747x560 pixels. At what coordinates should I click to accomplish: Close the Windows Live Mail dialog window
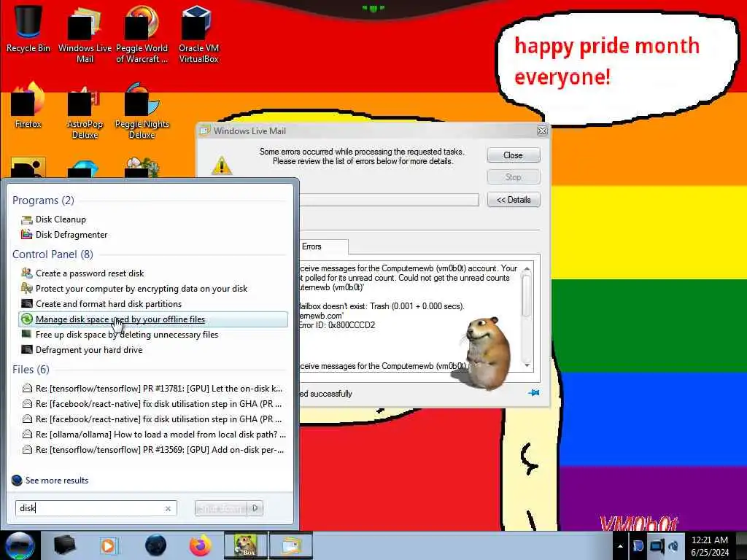pos(542,131)
